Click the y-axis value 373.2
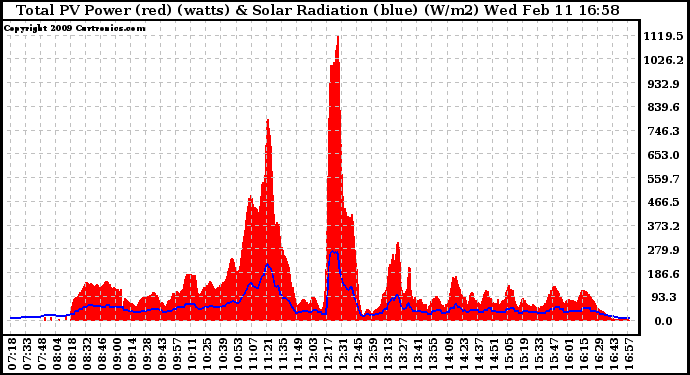690x375 pixels. 664,226
